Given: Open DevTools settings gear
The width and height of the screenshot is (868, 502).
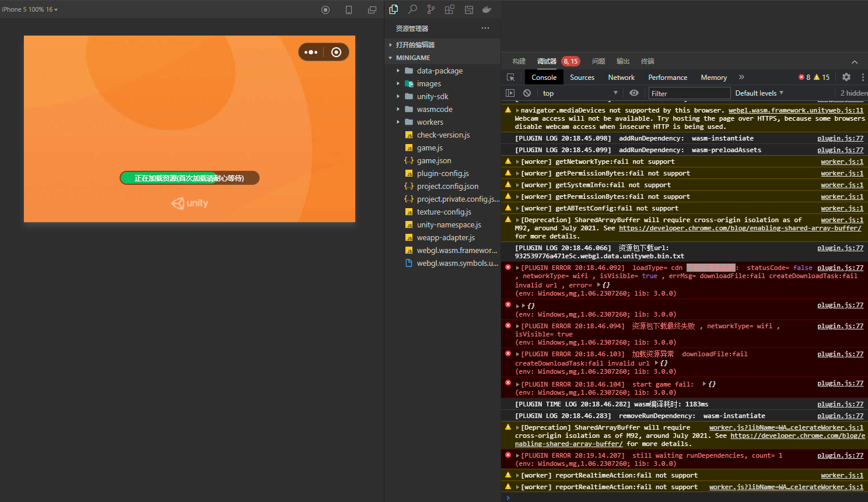Looking at the screenshot, I should 846,77.
